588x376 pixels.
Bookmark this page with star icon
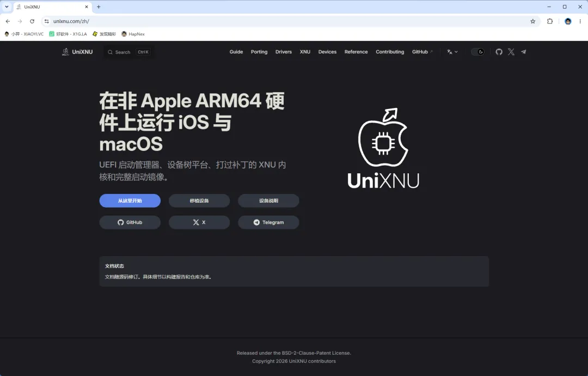533,21
